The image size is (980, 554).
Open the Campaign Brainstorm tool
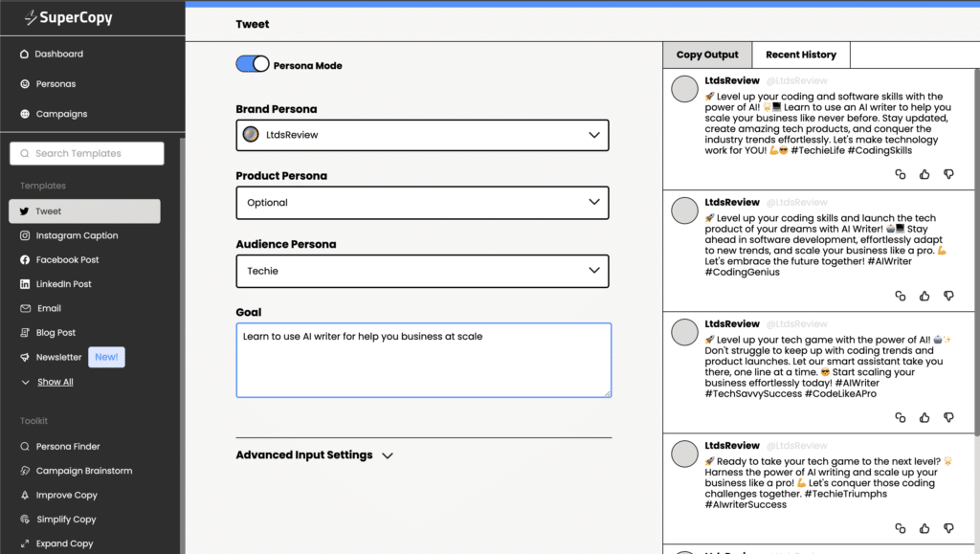click(83, 471)
